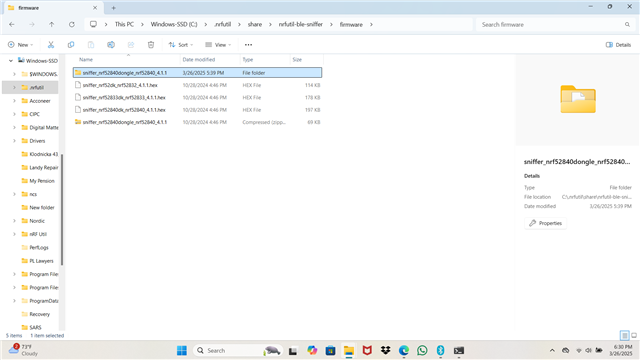Screen dimensions: 640x360
Task: Collapse the Windows-SSD tree node
Action: click(x=11, y=61)
